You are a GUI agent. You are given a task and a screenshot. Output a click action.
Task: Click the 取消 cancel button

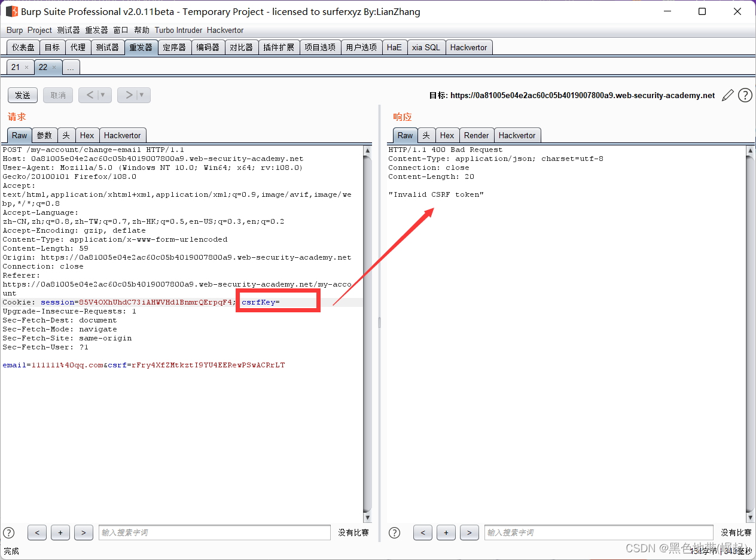tap(58, 95)
